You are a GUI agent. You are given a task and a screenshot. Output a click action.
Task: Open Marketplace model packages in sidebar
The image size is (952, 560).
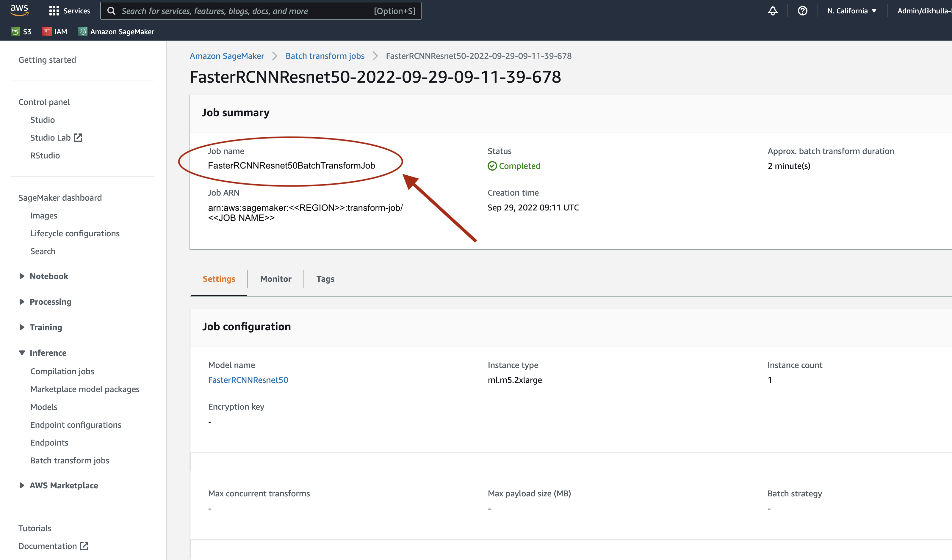click(85, 389)
